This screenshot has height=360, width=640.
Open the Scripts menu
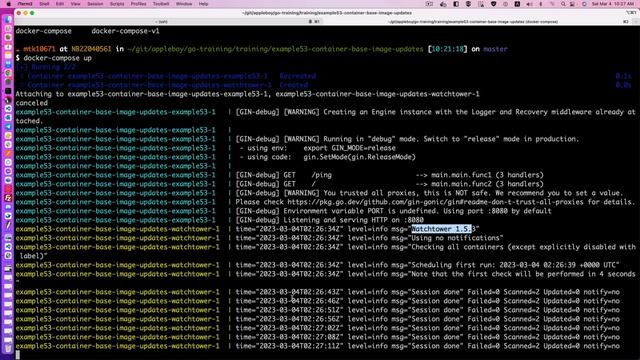[x=117, y=4]
